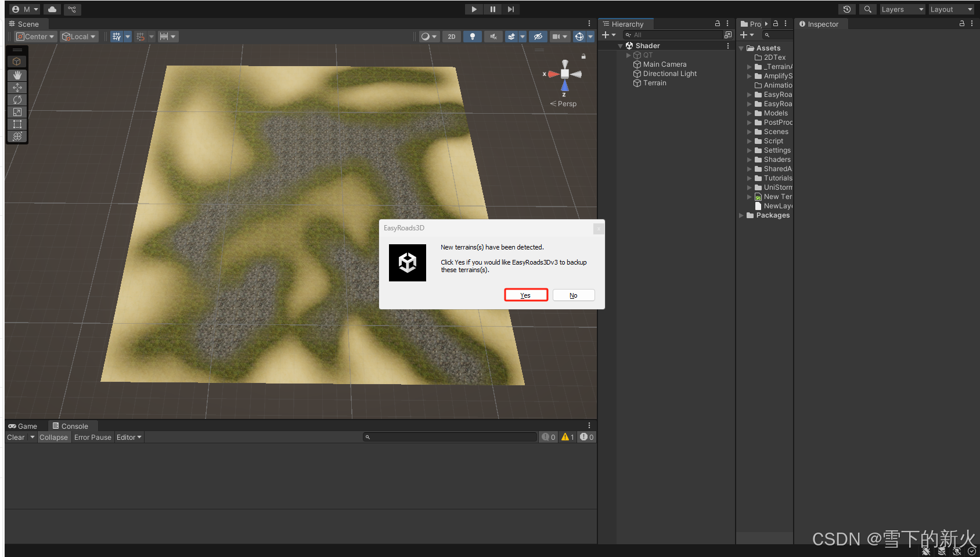Toggle 2D scene view mode
980x557 pixels.
452,36
